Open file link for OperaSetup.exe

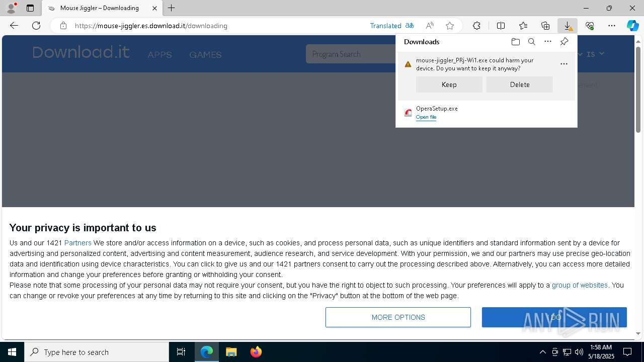point(426,117)
